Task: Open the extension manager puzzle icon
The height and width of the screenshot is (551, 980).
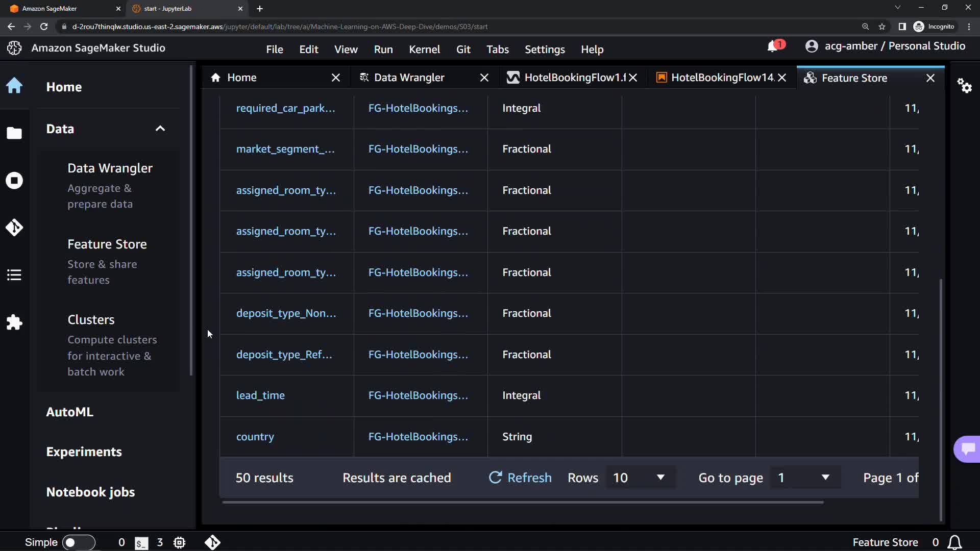Action: [14, 322]
